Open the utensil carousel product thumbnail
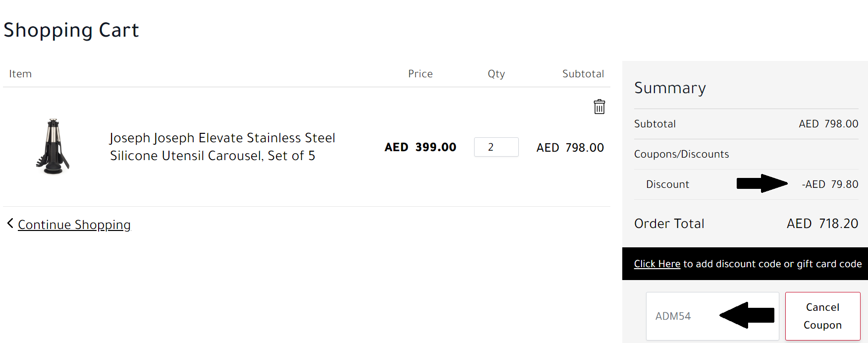Viewport: 868px width, 343px height. coord(53,147)
